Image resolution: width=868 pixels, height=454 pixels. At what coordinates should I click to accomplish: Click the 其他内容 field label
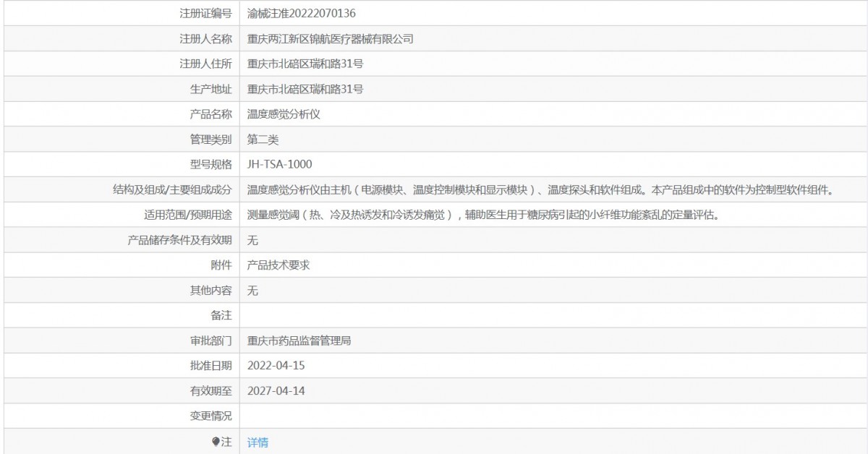click(211, 291)
